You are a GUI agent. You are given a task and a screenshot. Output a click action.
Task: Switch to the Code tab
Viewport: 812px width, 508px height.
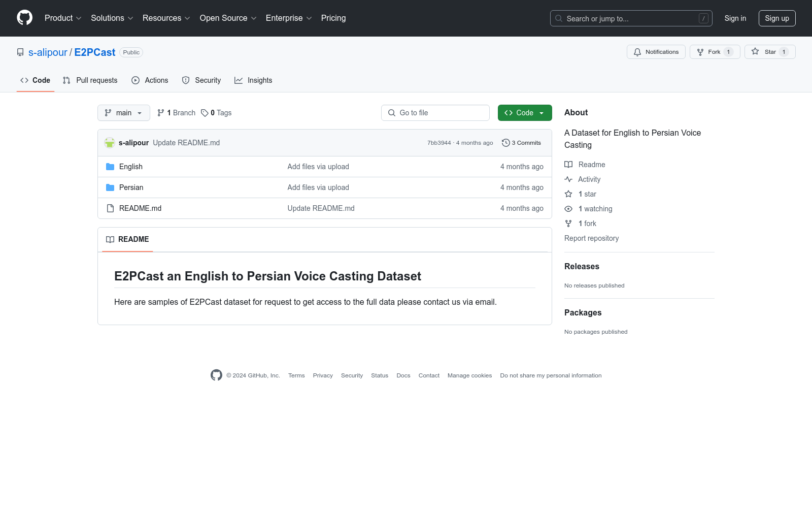[x=36, y=80]
